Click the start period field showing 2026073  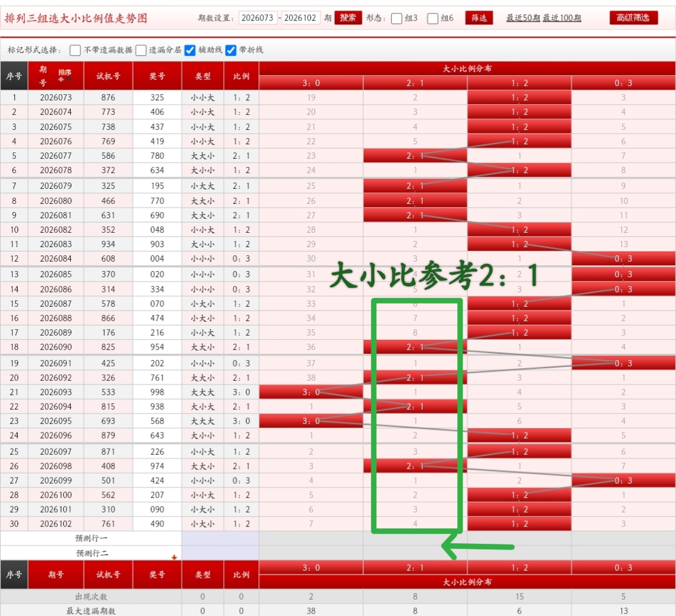point(257,18)
